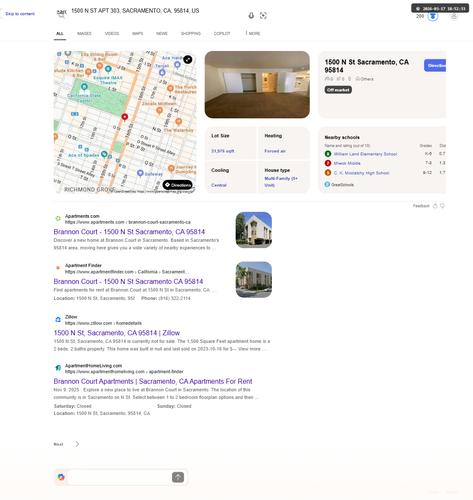Click Multi-Family house type value
This screenshot has height=500, width=473.
(x=281, y=182)
